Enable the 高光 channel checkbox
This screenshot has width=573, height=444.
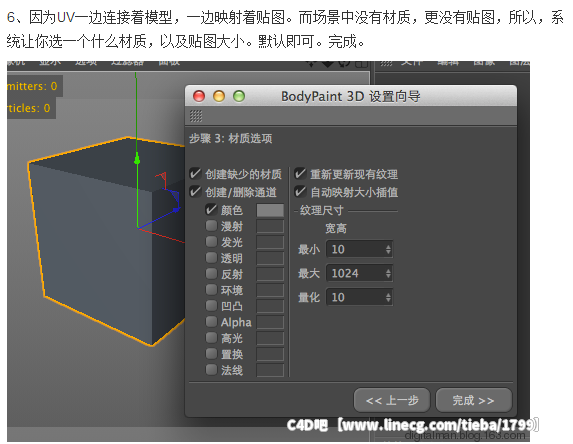click(x=211, y=337)
